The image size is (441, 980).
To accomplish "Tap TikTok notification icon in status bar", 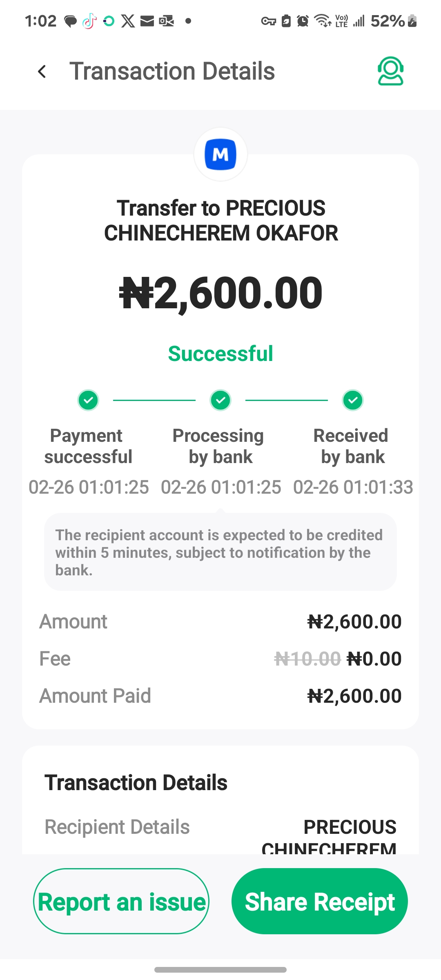I will (x=89, y=21).
